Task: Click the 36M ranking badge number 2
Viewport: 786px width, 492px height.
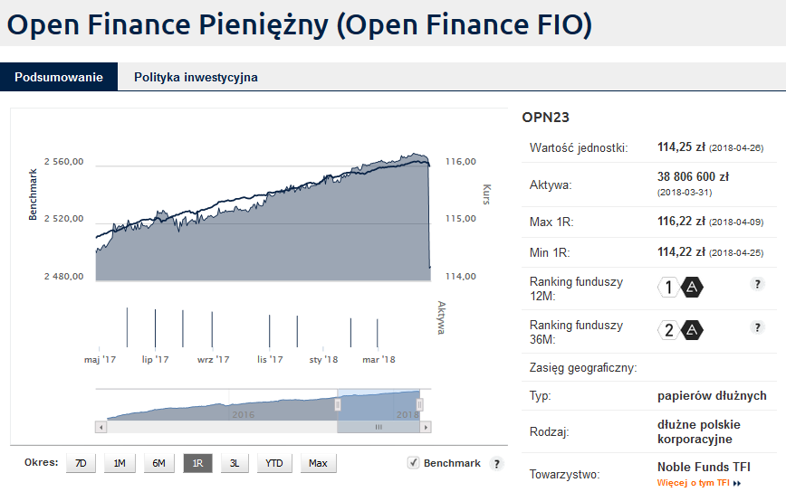Action: pos(668,330)
